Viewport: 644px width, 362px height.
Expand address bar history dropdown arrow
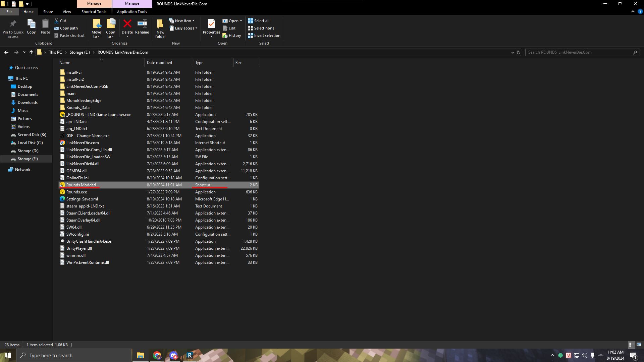pyautogui.click(x=513, y=52)
